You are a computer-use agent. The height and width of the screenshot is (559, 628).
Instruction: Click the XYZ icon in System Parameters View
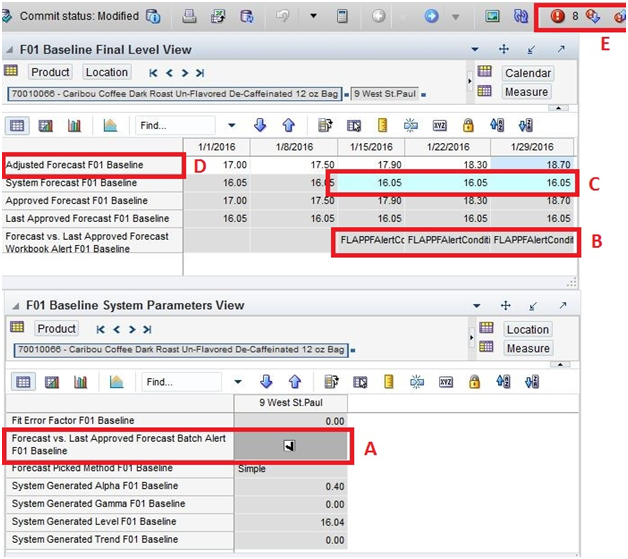pyautogui.click(x=446, y=382)
